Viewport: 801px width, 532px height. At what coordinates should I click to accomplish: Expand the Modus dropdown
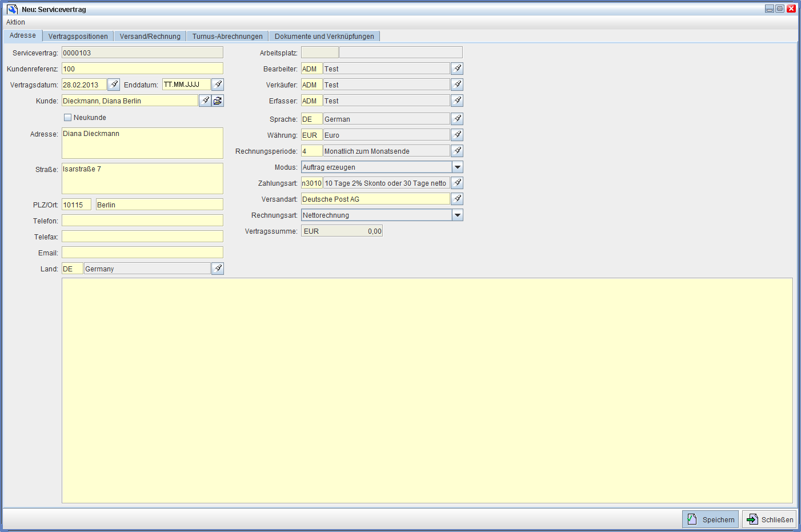tap(457, 167)
